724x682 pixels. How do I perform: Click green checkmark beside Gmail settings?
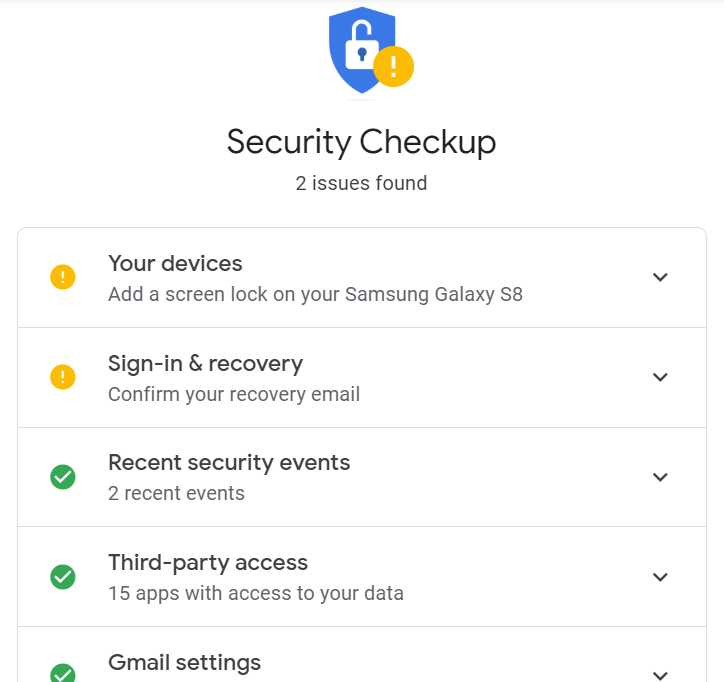click(x=63, y=674)
